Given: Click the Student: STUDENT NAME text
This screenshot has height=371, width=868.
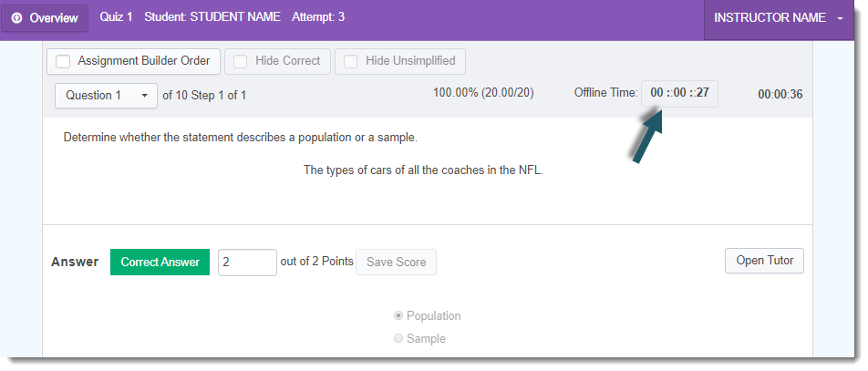Looking at the screenshot, I should tap(212, 17).
